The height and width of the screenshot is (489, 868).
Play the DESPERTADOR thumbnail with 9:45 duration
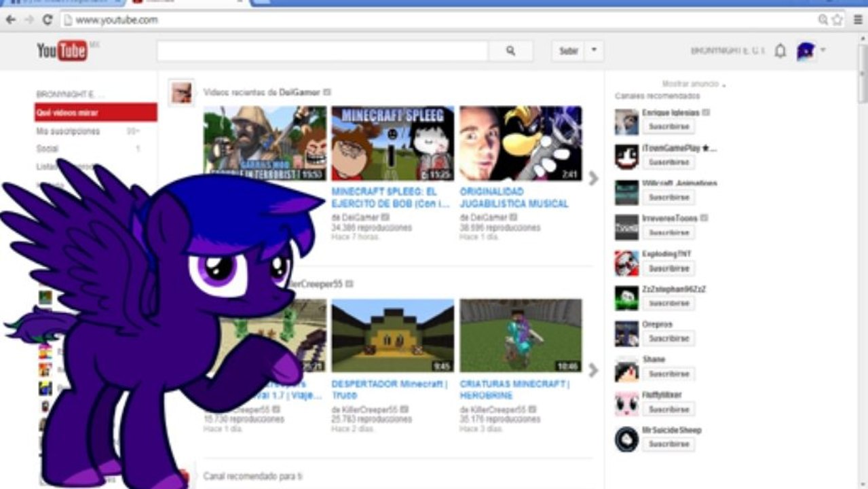tap(392, 336)
